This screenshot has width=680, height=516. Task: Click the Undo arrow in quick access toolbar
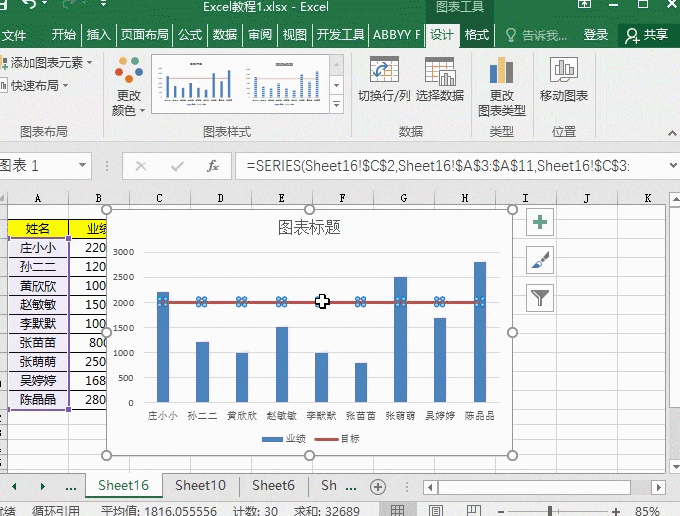point(29,4)
